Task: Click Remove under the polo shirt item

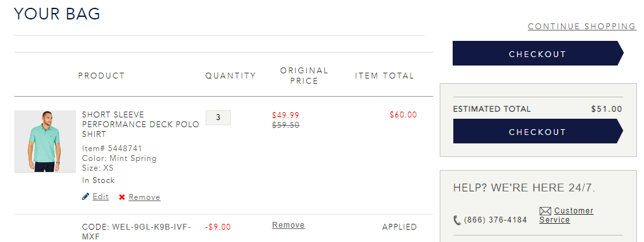Action: (144, 197)
